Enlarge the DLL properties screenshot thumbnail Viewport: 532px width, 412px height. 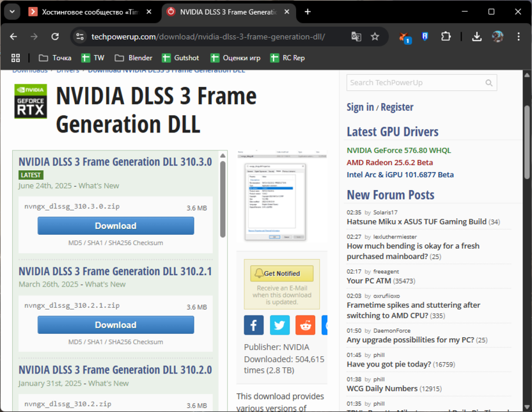click(x=282, y=196)
